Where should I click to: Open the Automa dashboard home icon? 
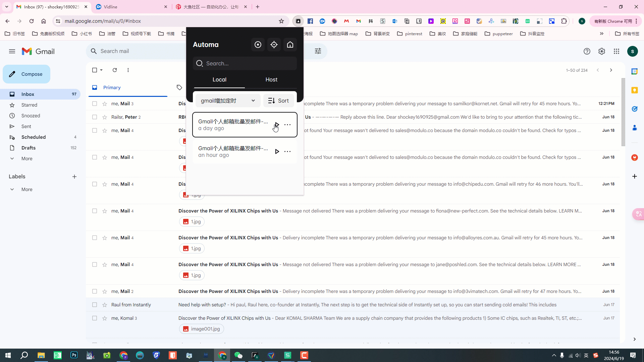(290, 45)
